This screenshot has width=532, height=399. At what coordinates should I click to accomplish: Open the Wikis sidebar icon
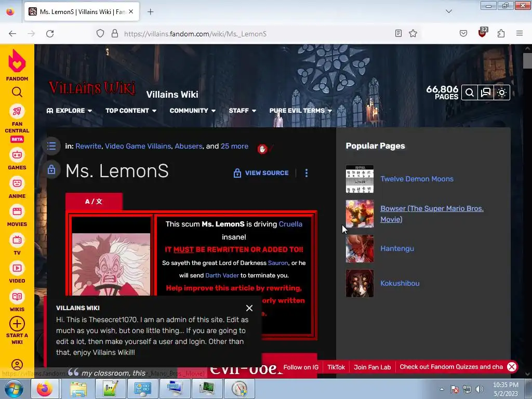coord(17,297)
